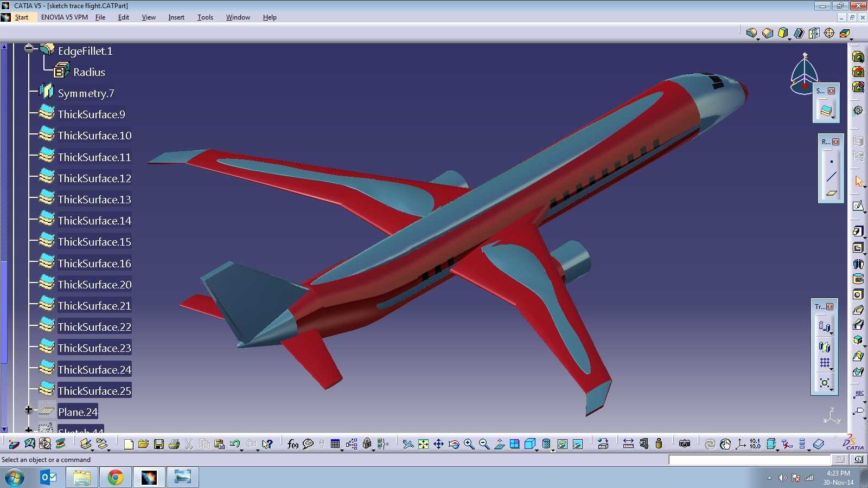Open the File menu

[100, 17]
